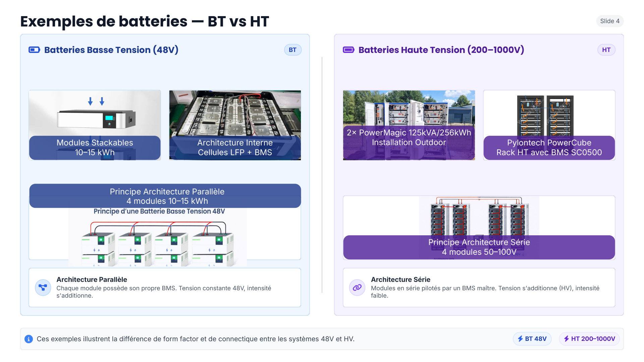Click the parallel architecture network icon

(x=43, y=288)
